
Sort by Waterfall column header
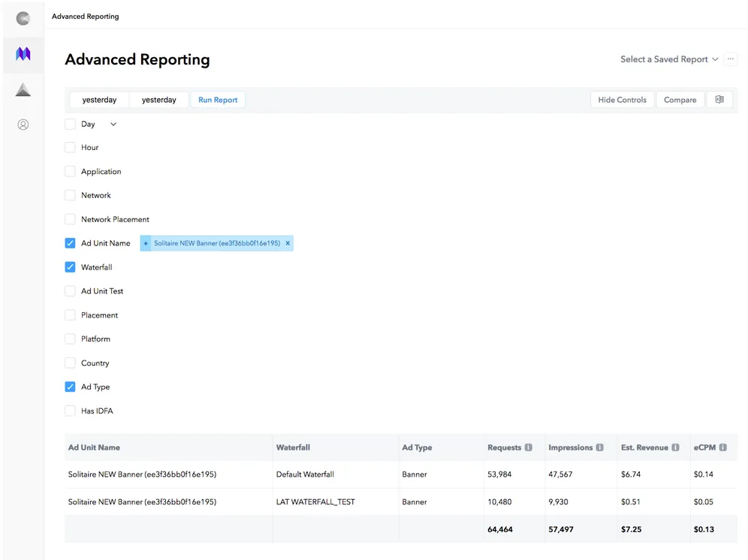[293, 447]
